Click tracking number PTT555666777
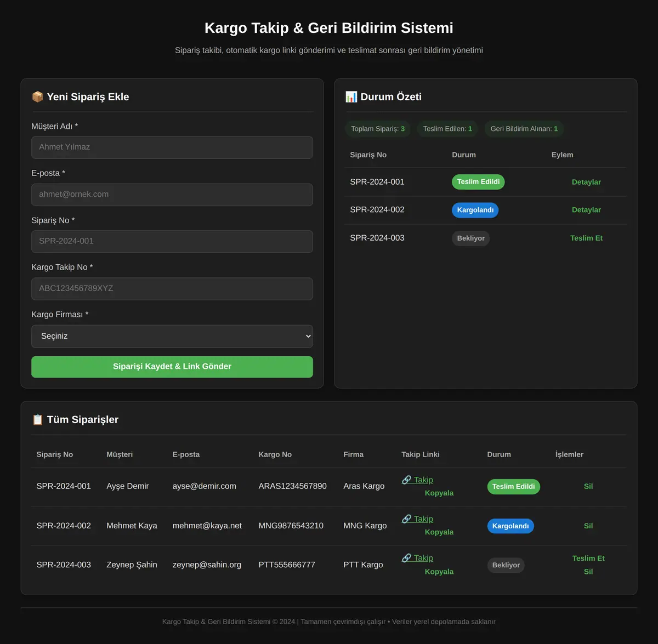The width and height of the screenshot is (658, 644). pos(287,565)
